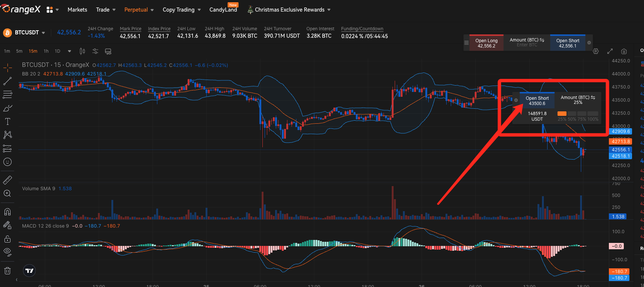Switch to the 1D timeframe

pos(58,51)
